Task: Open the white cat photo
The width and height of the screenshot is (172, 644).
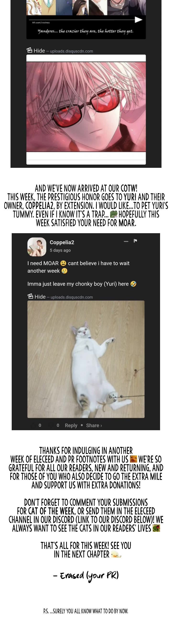Action: [86, 359]
